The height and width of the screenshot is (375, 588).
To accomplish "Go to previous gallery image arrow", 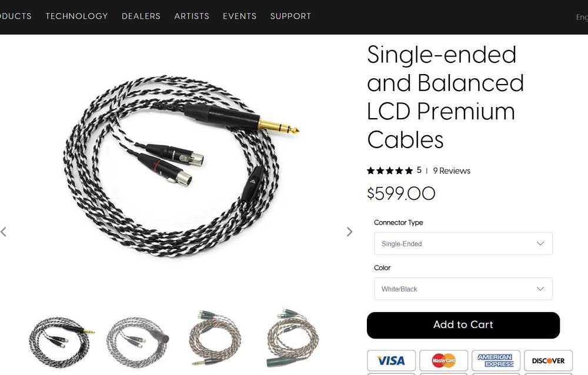I will [4, 232].
